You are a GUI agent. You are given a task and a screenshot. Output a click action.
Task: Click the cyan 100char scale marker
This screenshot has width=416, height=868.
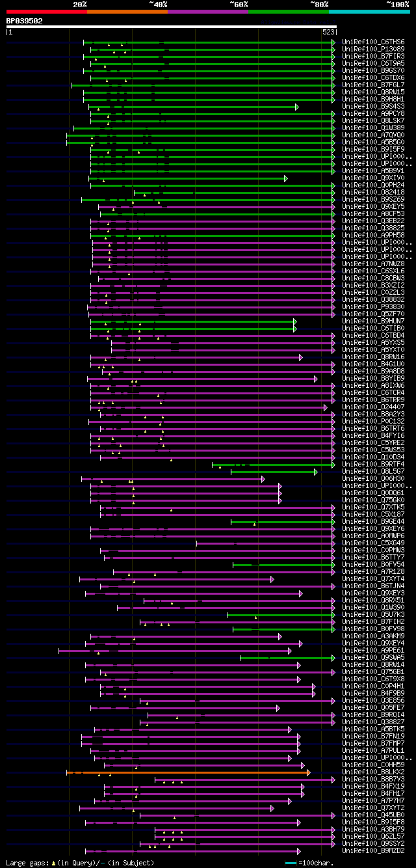[x=291, y=863]
